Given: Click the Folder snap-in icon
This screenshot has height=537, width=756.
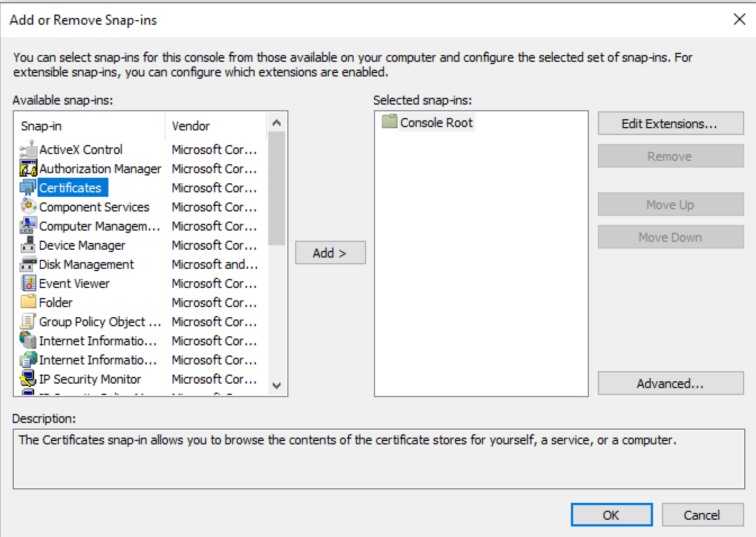Looking at the screenshot, I should pos(28,302).
